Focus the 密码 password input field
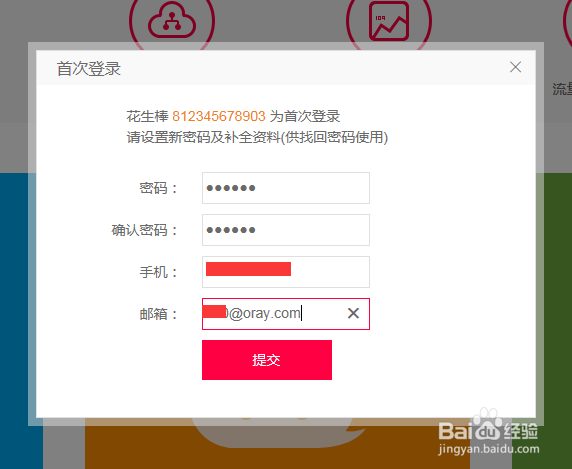 (286, 188)
